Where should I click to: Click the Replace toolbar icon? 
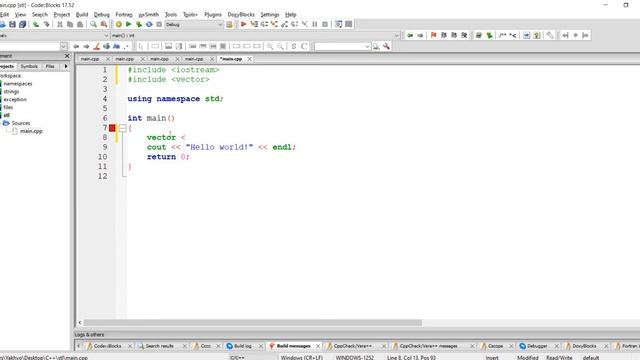[104, 24]
